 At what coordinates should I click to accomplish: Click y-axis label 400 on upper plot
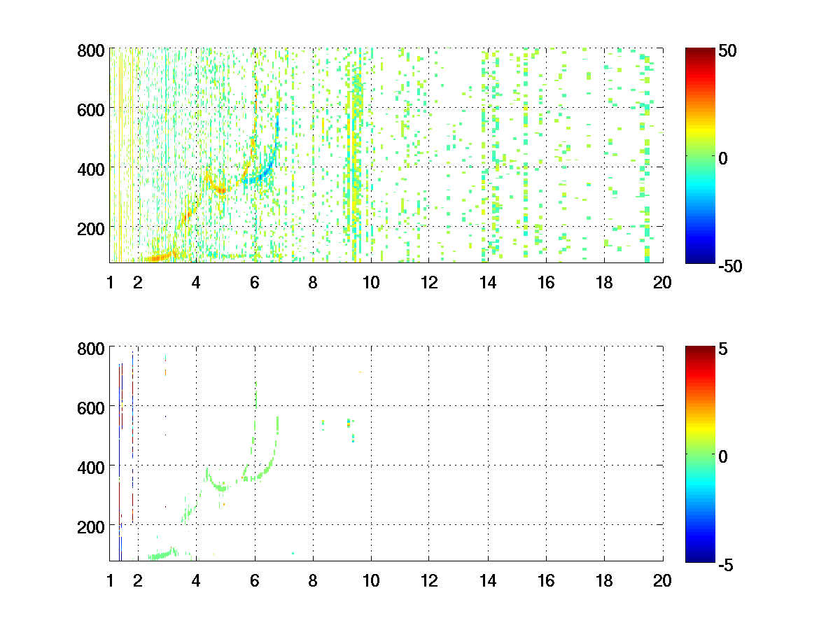(92, 169)
